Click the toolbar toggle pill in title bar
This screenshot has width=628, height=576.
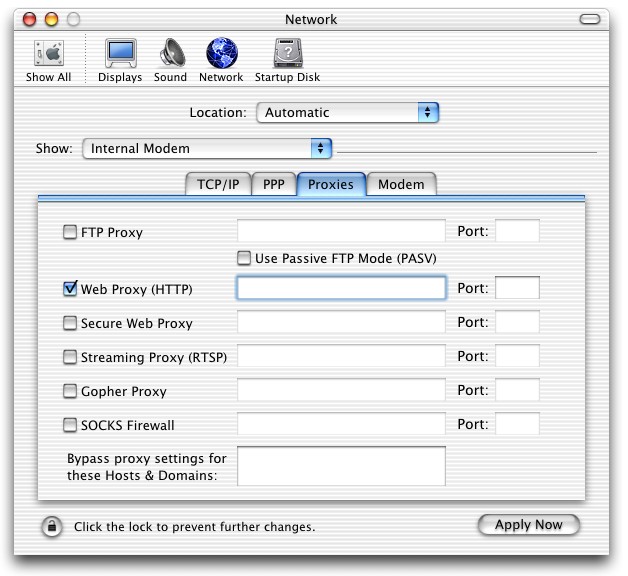pyautogui.click(x=590, y=19)
